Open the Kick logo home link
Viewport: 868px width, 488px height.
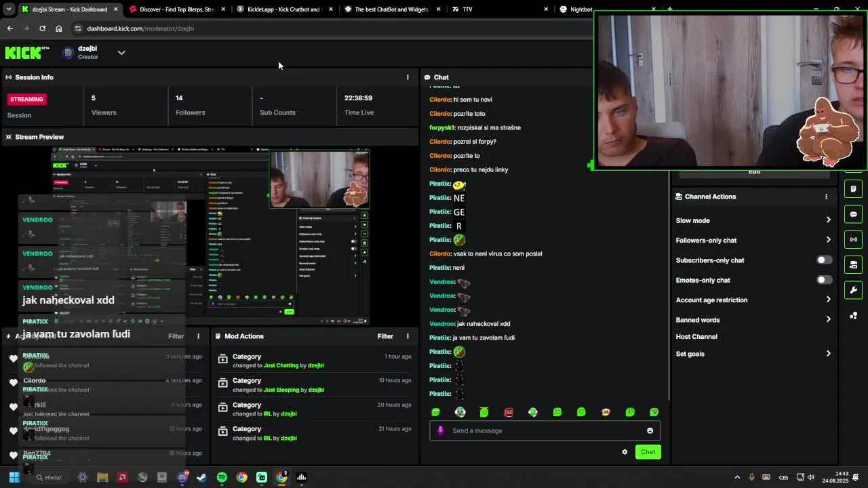pyautogui.click(x=27, y=53)
